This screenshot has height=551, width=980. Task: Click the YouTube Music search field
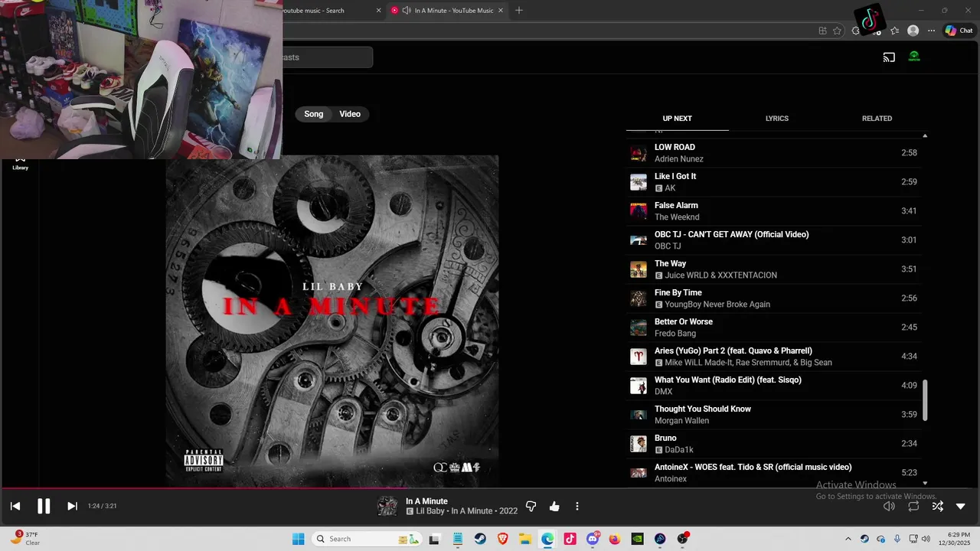[x=328, y=57]
